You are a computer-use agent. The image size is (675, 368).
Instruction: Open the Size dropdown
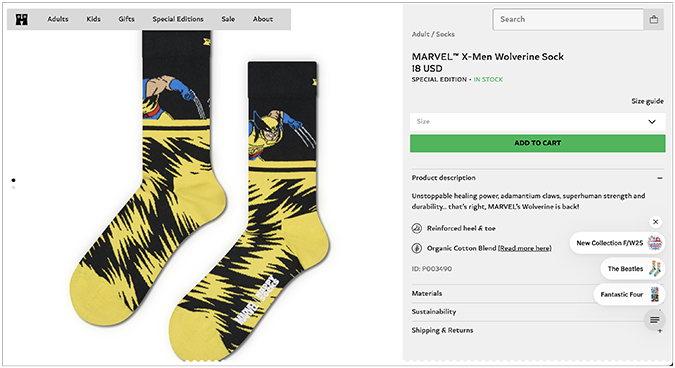tap(537, 122)
